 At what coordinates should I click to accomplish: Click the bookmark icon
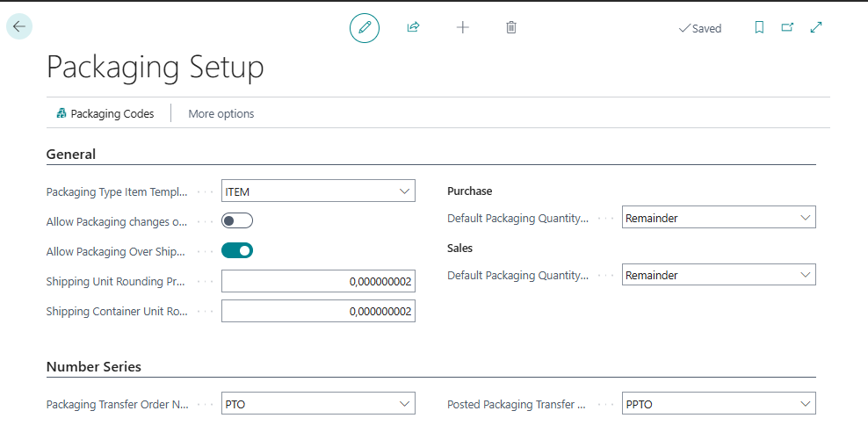pyautogui.click(x=759, y=27)
